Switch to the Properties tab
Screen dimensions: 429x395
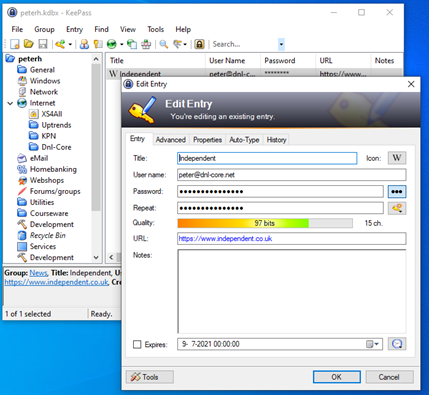tap(207, 140)
